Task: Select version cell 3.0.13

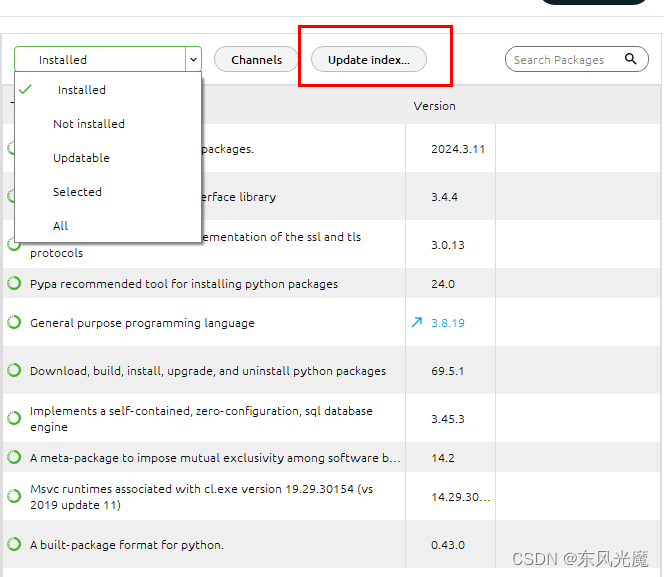Action: (448, 245)
